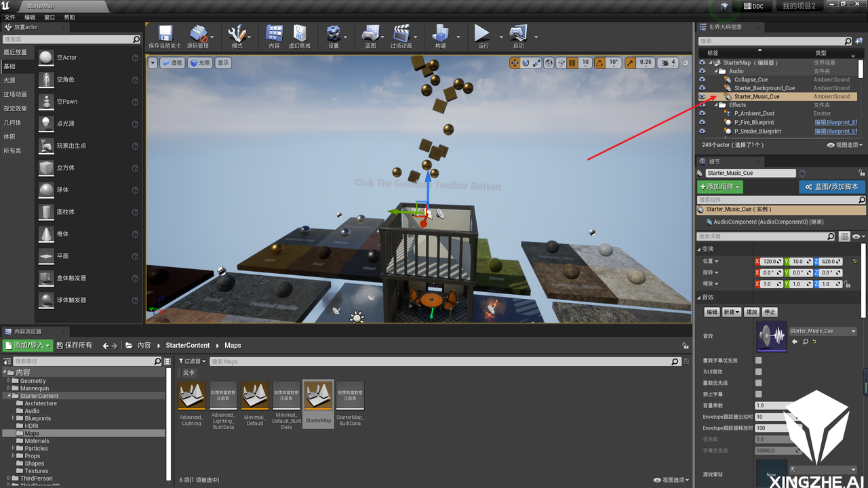
Task: Open the Help (帮助) menu
Action: pos(70,17)
